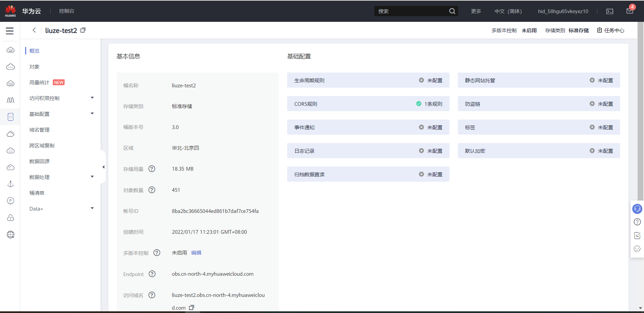Open 数据回源 in the sidebar
This screenshot has height=313, width=644.
pyautogui.click(x=39, y=161)
